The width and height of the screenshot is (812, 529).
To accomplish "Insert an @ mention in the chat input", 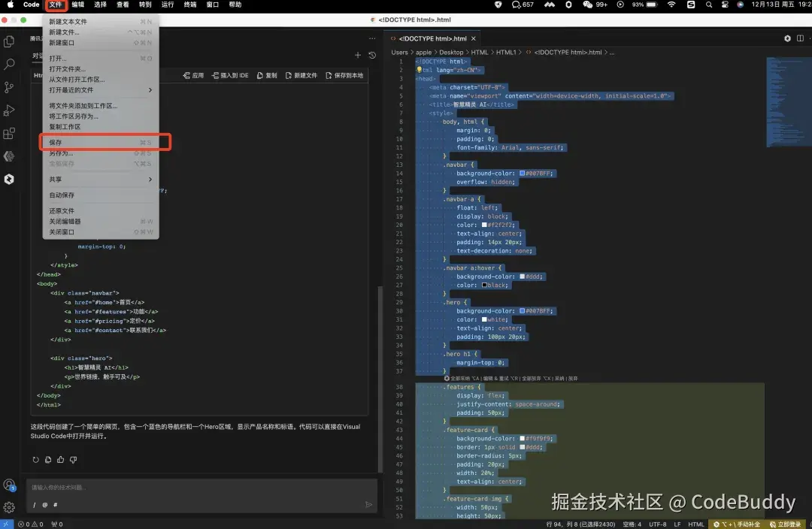I will 44,505.
